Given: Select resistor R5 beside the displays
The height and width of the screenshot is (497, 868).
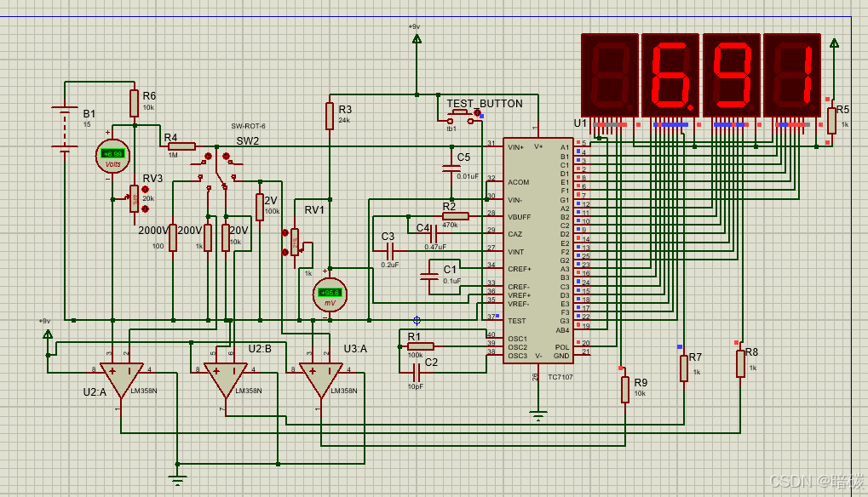Looking at the screenshot, I should coord(831,121).
